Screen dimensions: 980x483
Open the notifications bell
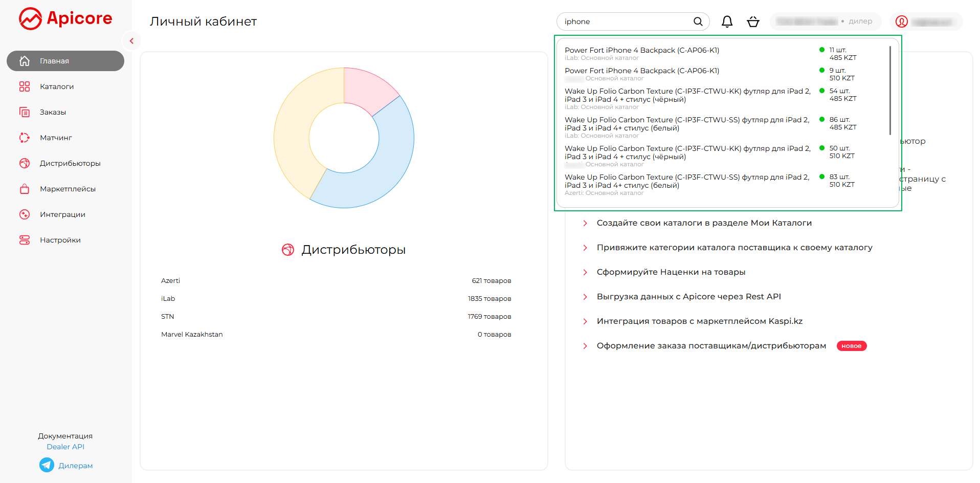(727, 21)
